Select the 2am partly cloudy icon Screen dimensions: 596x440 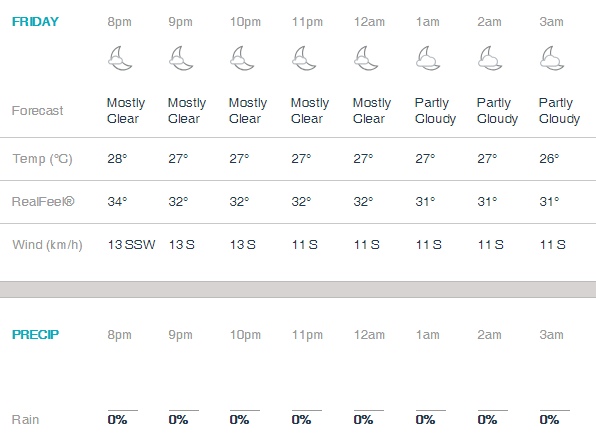(x=490, y=58)
